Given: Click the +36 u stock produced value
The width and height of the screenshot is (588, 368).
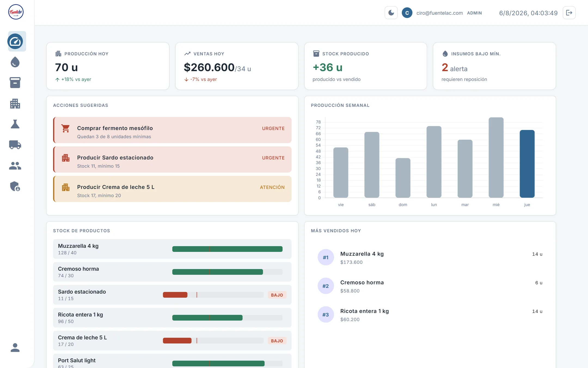Looking at the screenshot, I should pos(328,67).
